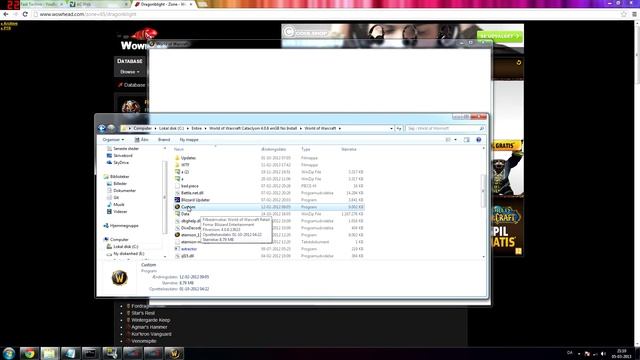Open Videoer library
The width and height of the screenshot is (640, 360).
(x=120, y=211)
